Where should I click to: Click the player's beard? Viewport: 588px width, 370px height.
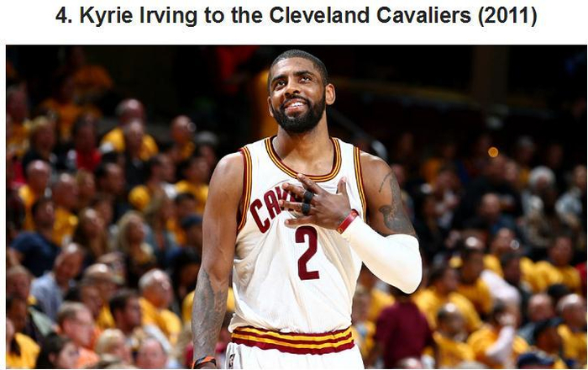click(x=299, y=115)
